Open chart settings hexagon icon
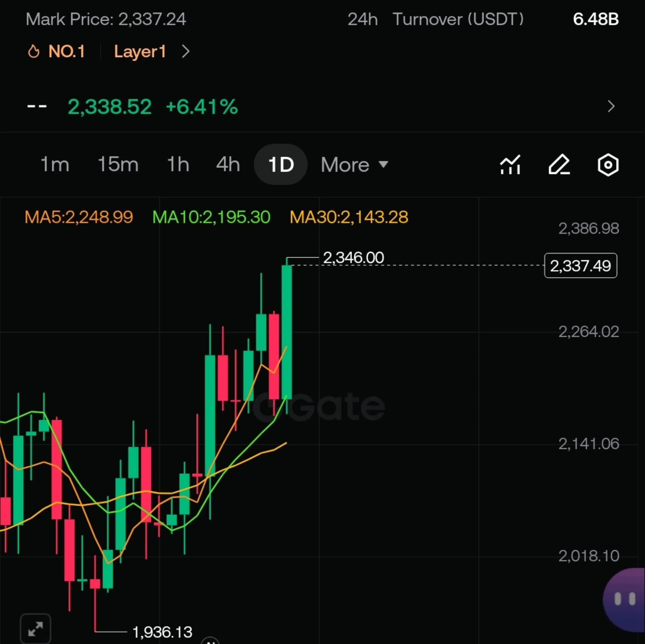 pos(608,165)
